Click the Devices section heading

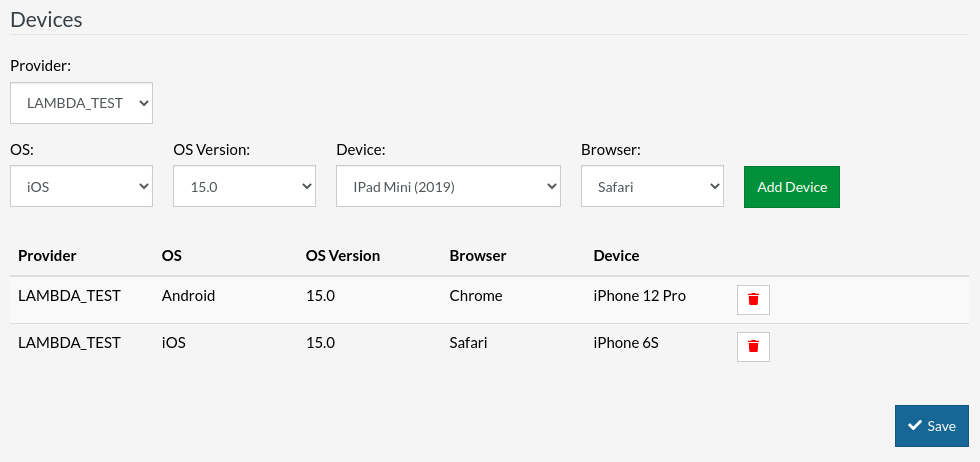[x=46, y=19]
